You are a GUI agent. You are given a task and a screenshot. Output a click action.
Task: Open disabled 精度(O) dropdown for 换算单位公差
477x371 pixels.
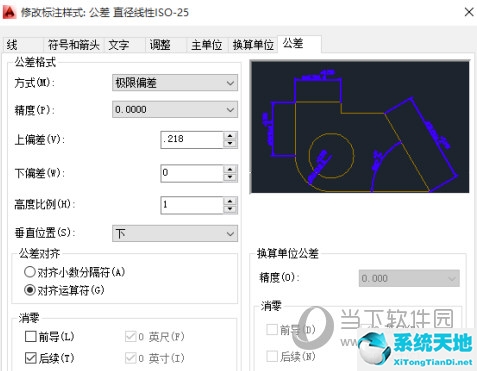[x=409, y=278]
